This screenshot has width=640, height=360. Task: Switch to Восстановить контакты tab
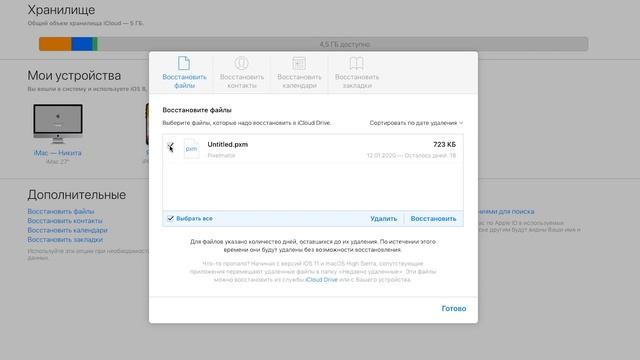pos(242,73)
